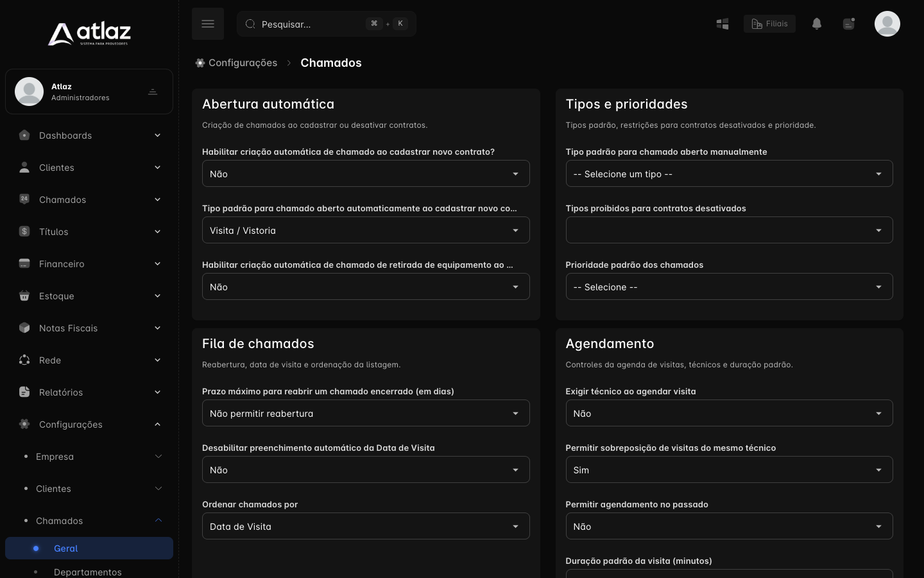Screen dimensions: 924x578
Task: Click the Notas Fiscais box icon
Action: point(24,328)
